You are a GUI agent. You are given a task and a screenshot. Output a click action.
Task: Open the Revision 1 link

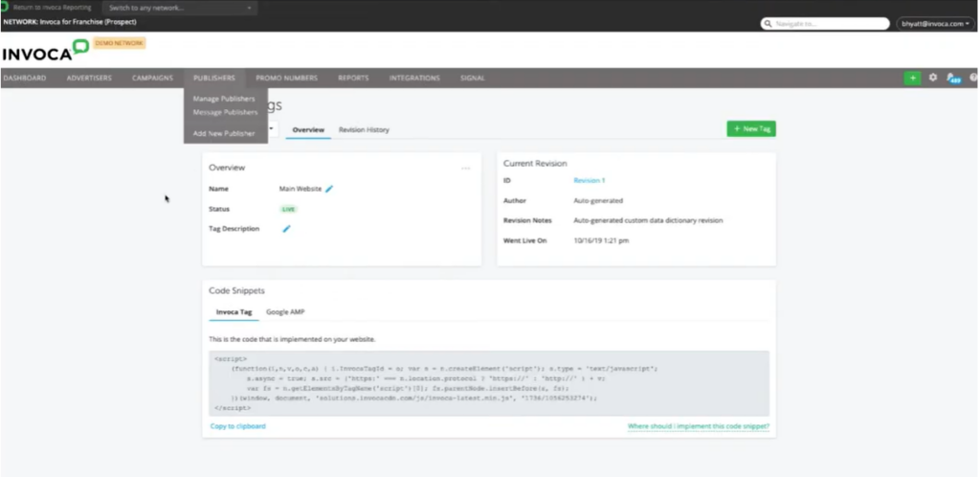click(x=590, y=181)
